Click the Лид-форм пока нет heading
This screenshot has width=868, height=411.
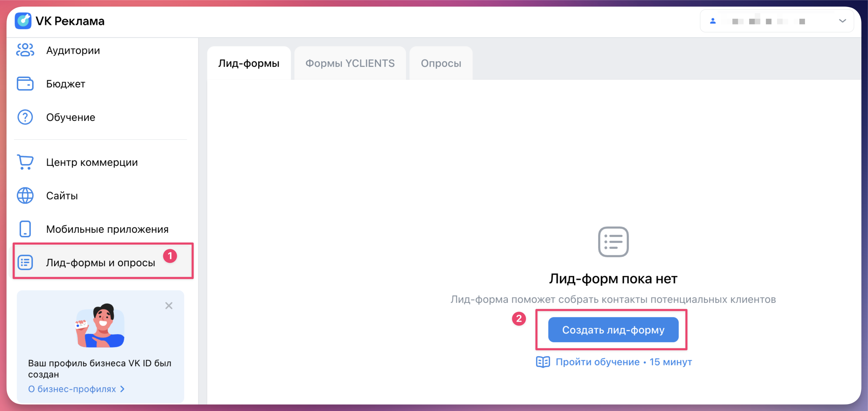pyautogui.click(x=613, y=279)
